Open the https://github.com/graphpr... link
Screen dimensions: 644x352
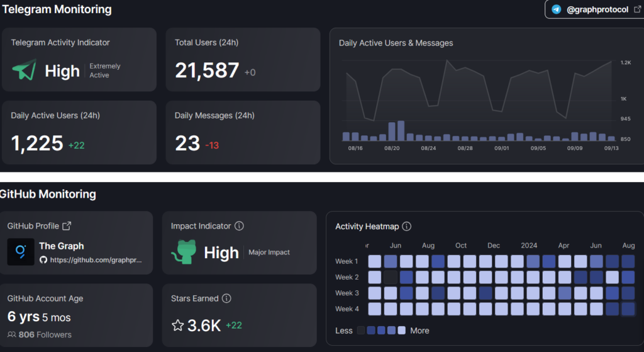point(96,260)
